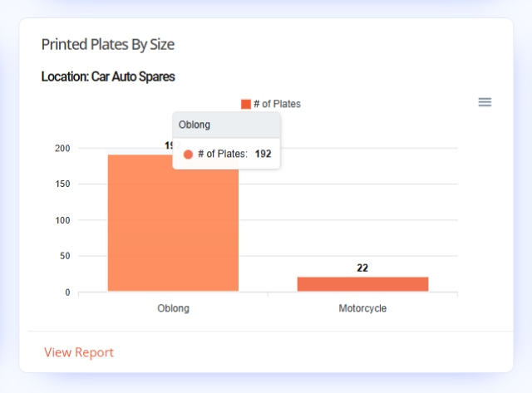The width and height of the screenshot is (532, 393).
Task: Click the 50 y-axis tick label
Action: click(x=65, y=256)
